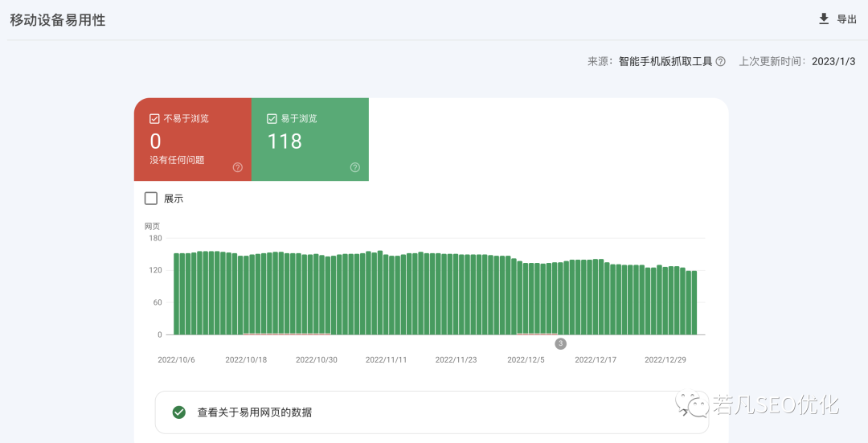Open 查看关于易用网页的数据 details link

tap(255, 412)
